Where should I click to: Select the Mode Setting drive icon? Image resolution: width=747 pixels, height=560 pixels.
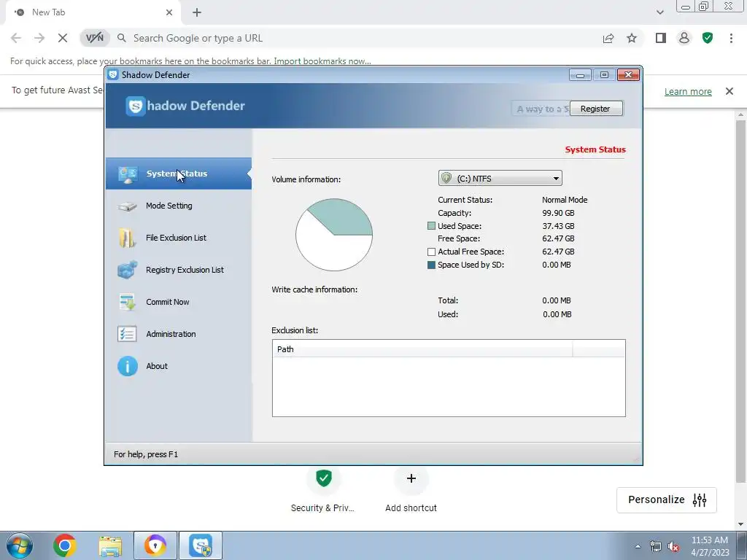(128, 206)
